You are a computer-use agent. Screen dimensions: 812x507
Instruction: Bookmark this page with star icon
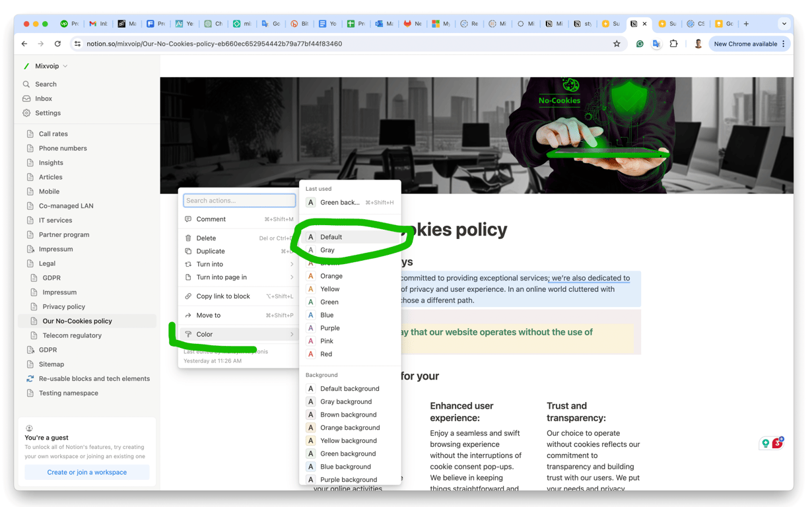(x=617, y=44)
